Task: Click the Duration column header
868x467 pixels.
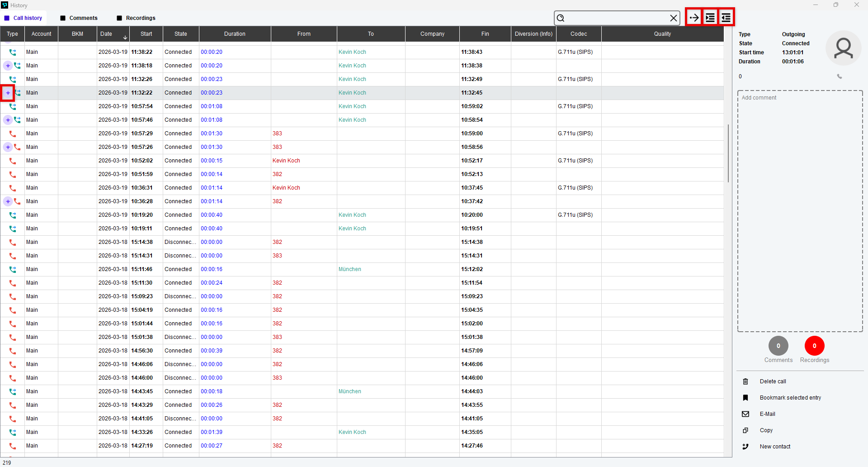Action: (235, 34)
